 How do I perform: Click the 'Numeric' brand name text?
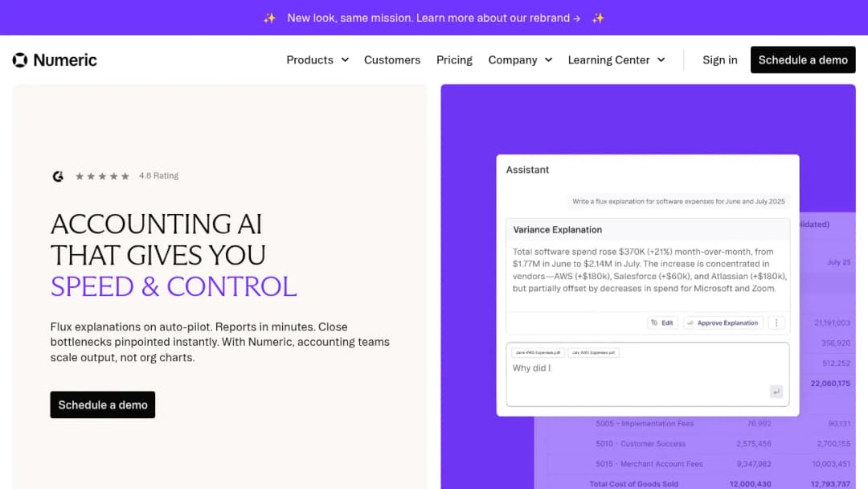[x=65, y=60]
